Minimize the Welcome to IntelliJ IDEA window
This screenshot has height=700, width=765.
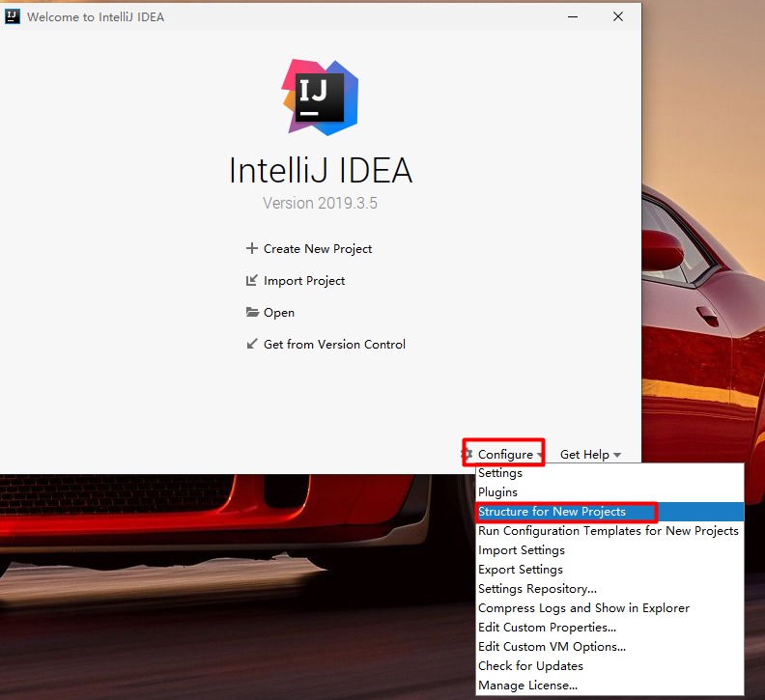click(573, 16)
